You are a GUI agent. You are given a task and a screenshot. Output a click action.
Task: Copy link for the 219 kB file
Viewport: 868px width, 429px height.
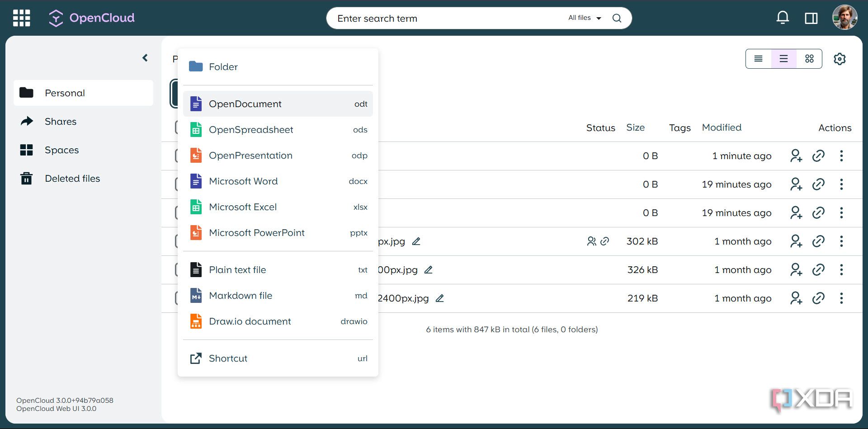pyautogui.click(x=818, y=298)
